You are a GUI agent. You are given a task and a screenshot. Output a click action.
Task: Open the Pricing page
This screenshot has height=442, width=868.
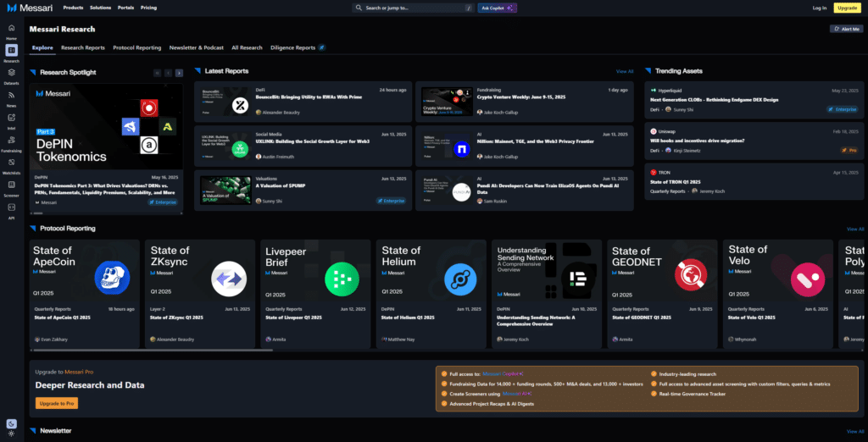pyautogui.click(x=148, y=8)
